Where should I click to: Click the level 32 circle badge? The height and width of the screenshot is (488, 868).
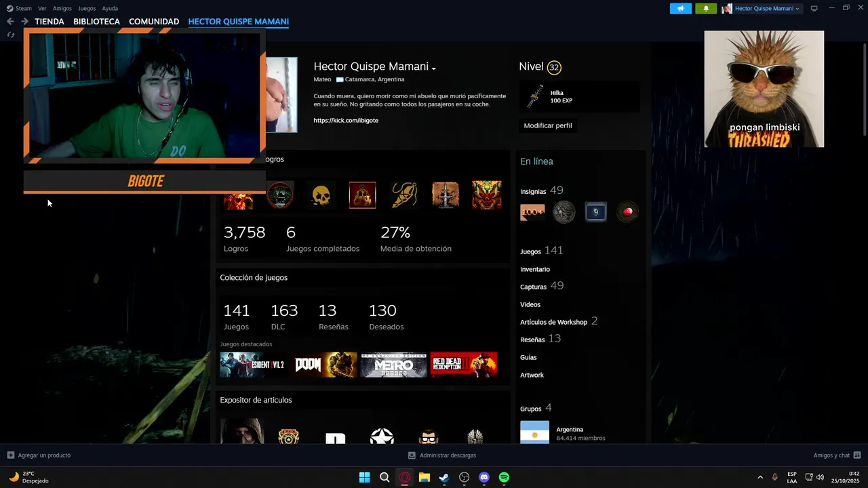coord(554,67)
